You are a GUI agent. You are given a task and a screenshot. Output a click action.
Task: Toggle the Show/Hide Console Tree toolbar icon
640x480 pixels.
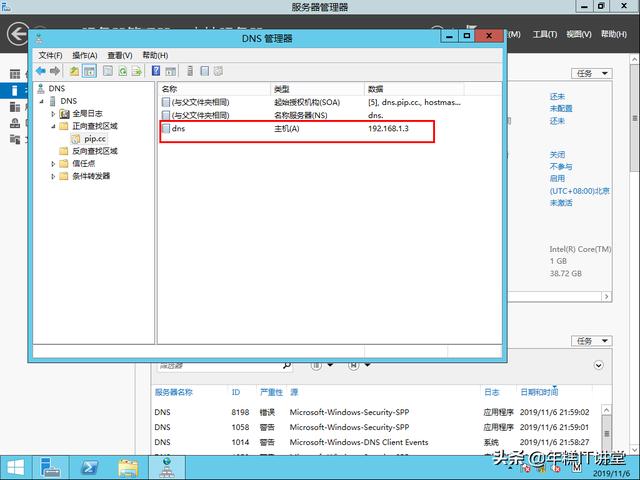[89, 71]
